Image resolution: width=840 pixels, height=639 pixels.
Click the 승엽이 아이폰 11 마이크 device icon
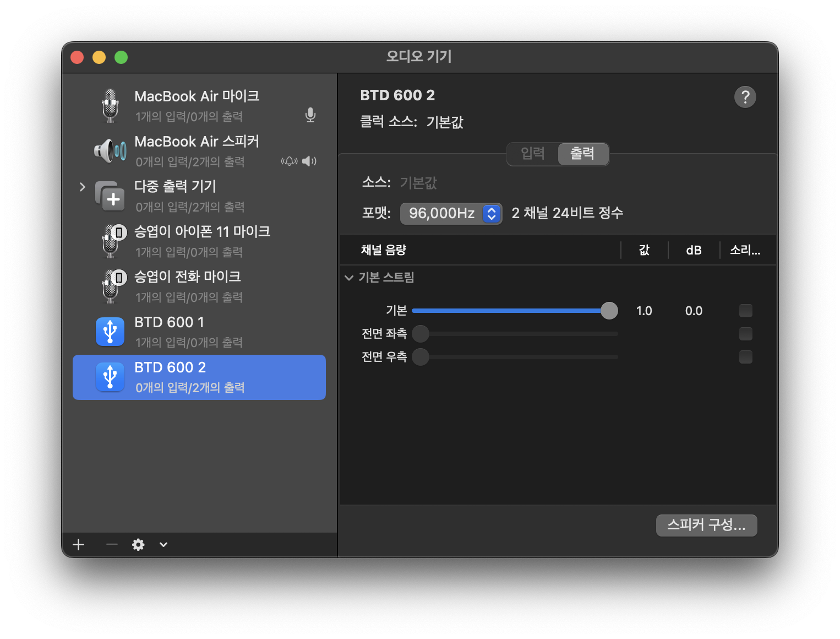113,241
